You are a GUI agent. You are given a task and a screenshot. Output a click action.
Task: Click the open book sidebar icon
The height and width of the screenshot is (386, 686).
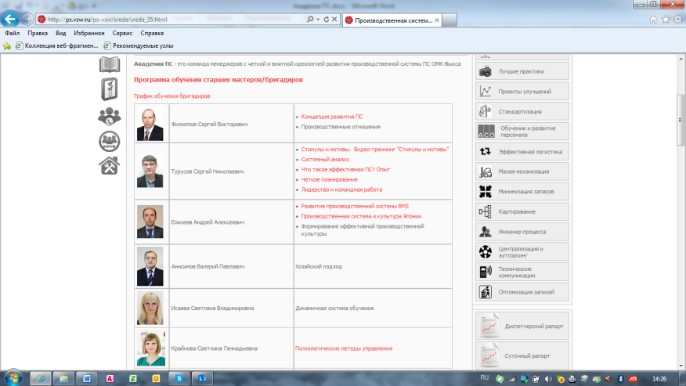[x=109, y=64]
